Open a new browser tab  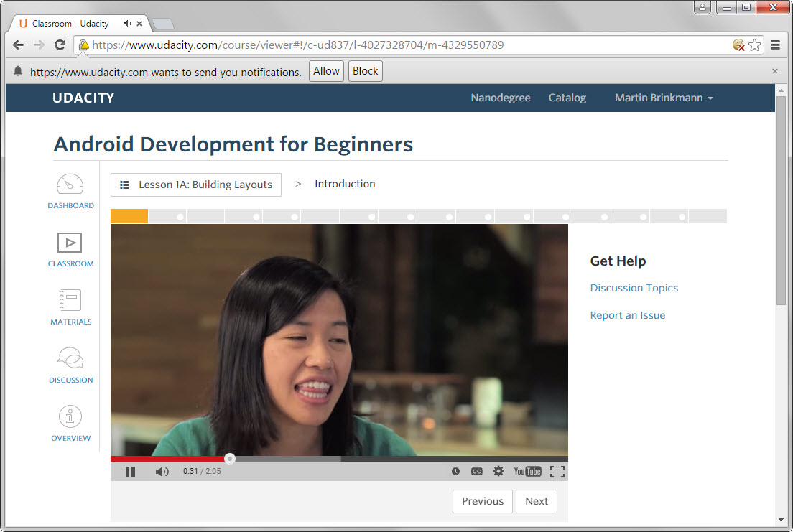tap(163, 24)
